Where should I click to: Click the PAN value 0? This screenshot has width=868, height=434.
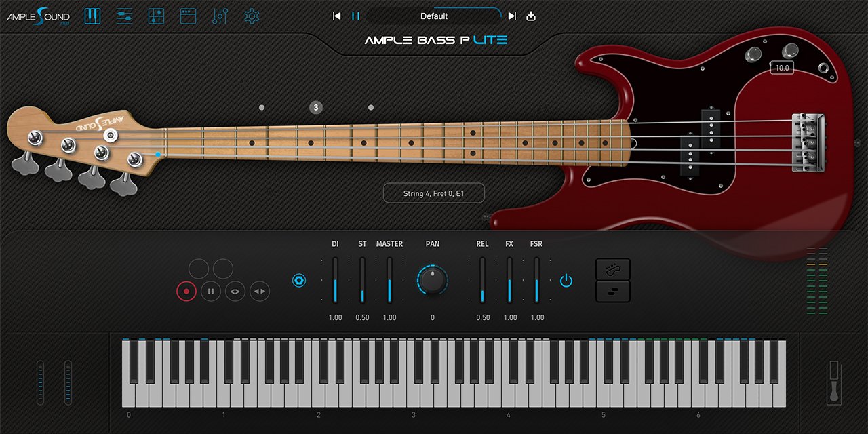pos(433,317)
